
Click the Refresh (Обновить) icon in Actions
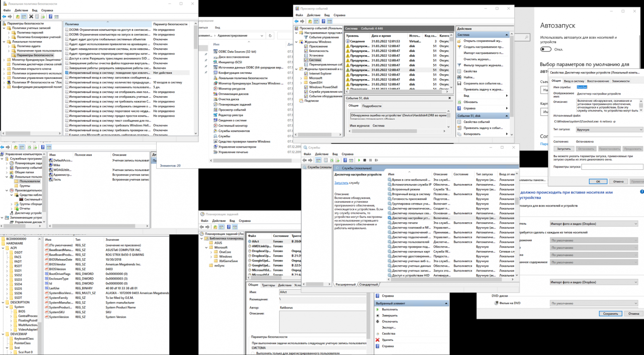pos(459,102)
